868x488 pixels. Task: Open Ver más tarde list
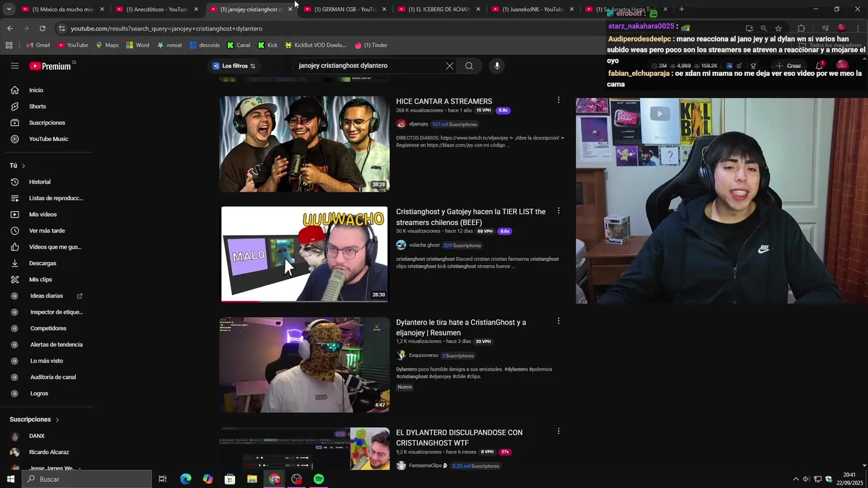coord(47,230)
